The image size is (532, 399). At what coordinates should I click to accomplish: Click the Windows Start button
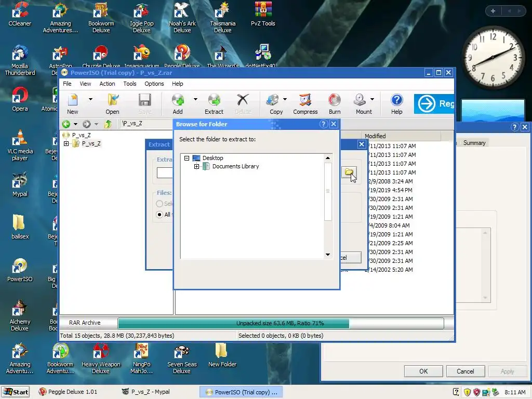click(16, 392)
